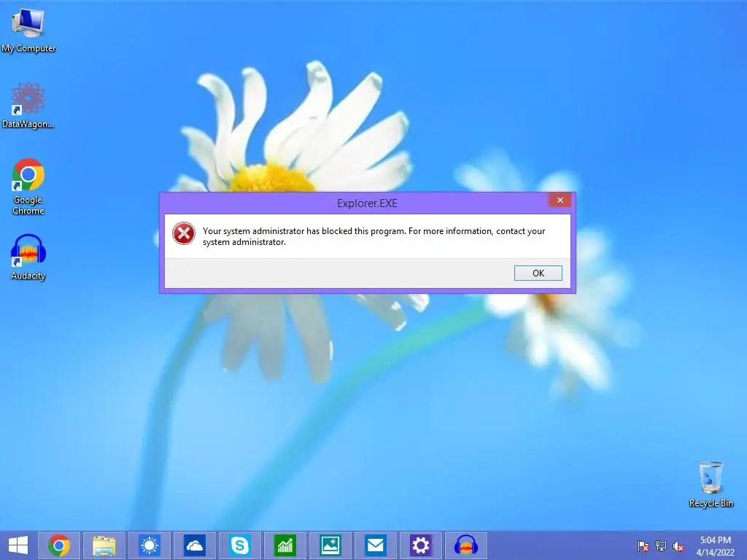
Task: Open the Finance chart app in the taskbar
Action: (x=285, y=545)
